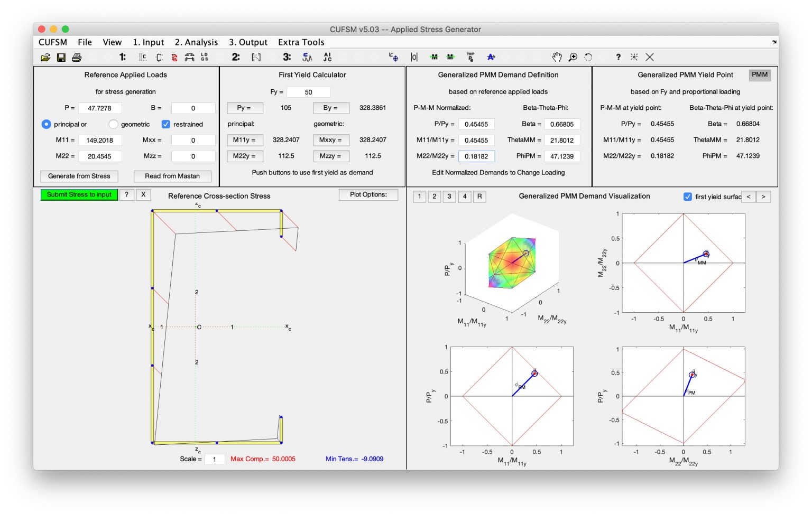Open the Plot Options dropdown
Viewport: 812px width, 514px height.
pyautogui.click(x=368, y=195)
